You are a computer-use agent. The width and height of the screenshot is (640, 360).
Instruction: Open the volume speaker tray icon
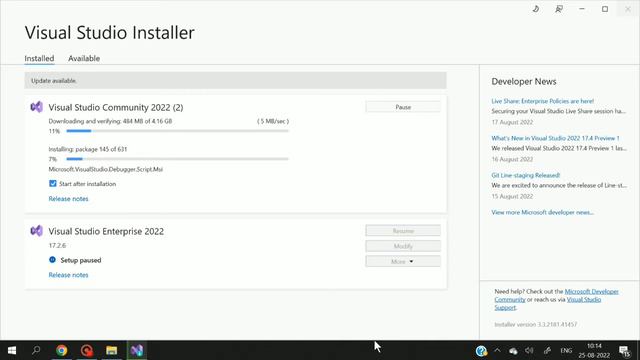tap(529, 351)
